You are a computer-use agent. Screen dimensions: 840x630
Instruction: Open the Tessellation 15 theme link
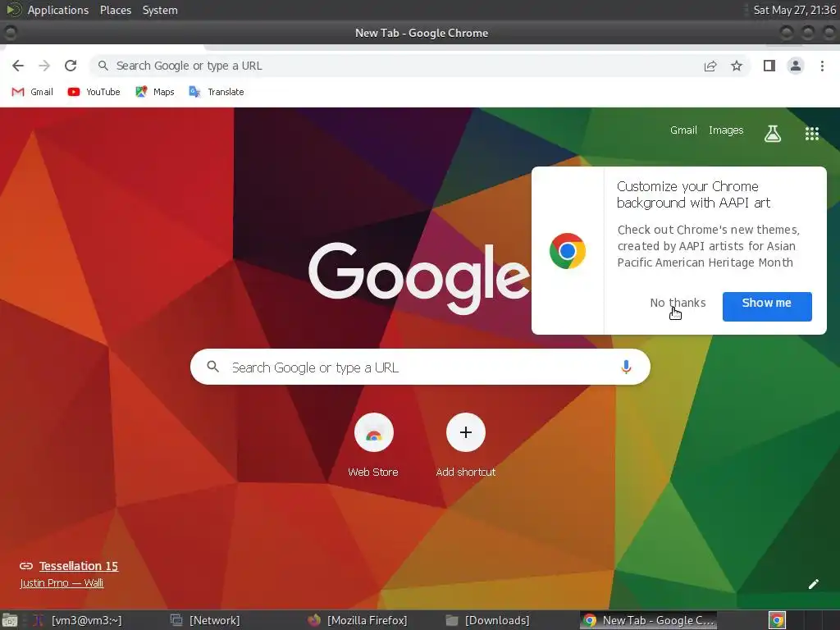click(x=78, y=566)
